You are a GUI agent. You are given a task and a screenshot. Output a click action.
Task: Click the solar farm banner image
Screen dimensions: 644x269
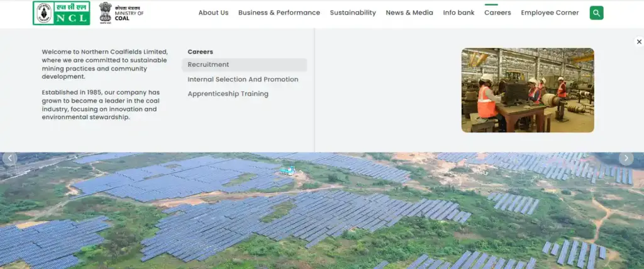[x=322, y=214]
